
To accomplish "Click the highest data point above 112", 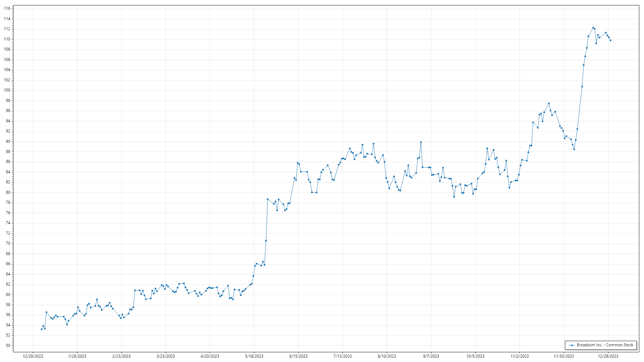I will coord(593,28).
